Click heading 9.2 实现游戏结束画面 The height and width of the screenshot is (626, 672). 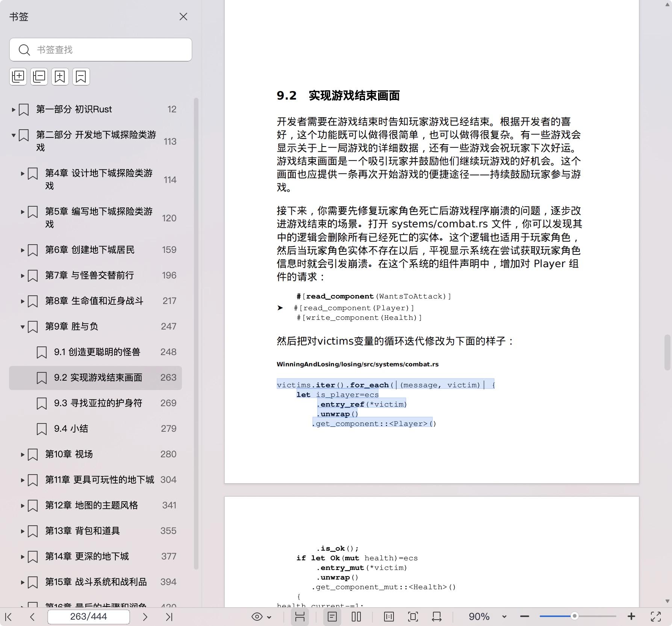point(338,95)
